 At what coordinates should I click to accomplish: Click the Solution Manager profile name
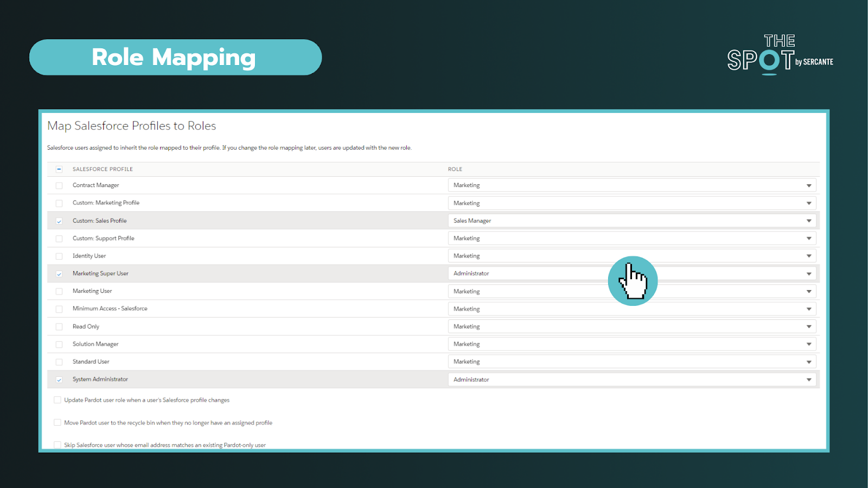click(95, 344)
